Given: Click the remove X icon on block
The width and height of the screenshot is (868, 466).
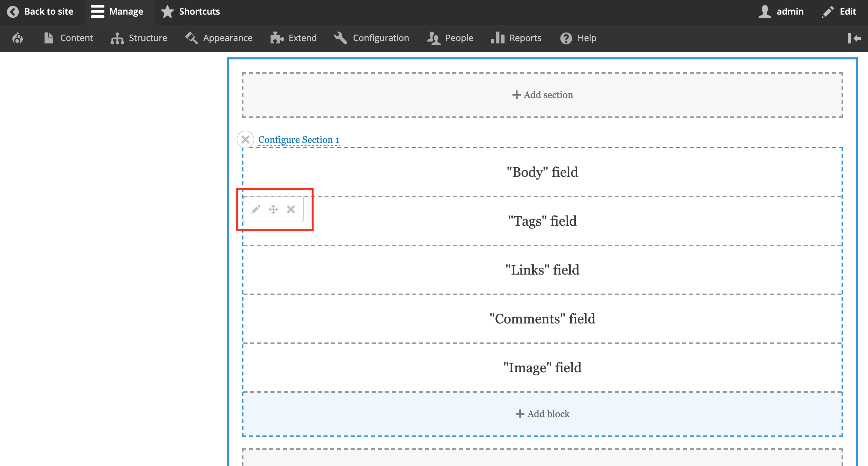Looking at the screenshot, I should click(292, 209).
